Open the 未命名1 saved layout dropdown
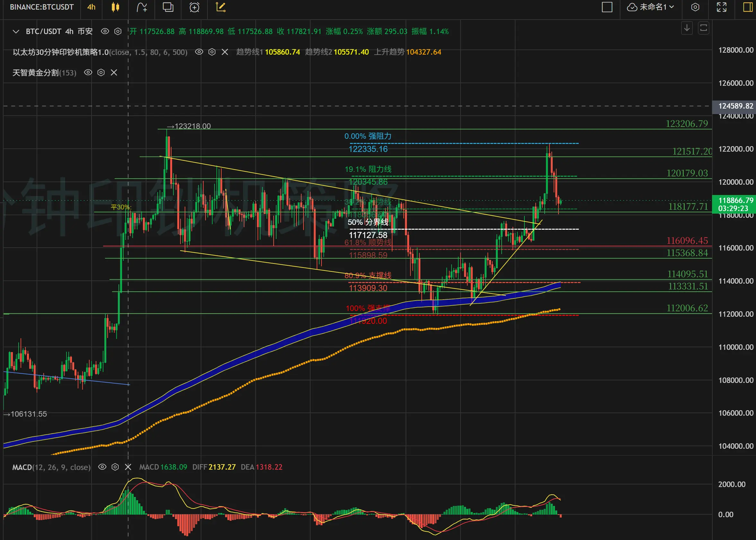 (650, 7)
